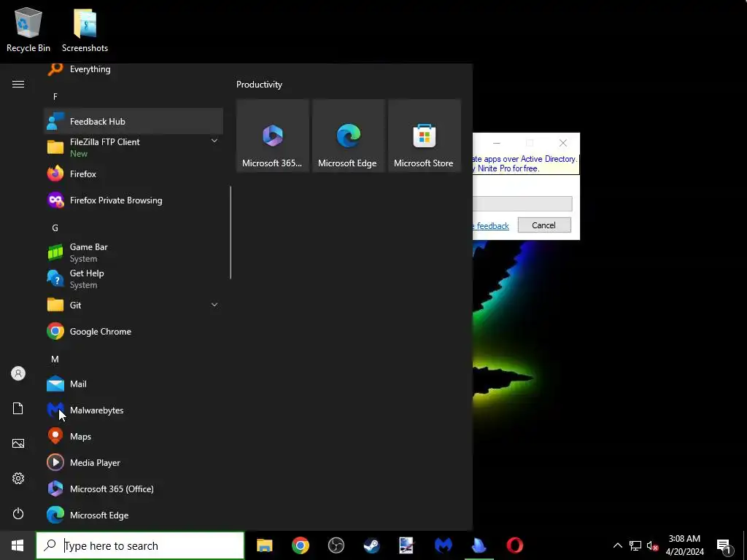Launch Malwarebytes from the app list

[x=133, y=410]
